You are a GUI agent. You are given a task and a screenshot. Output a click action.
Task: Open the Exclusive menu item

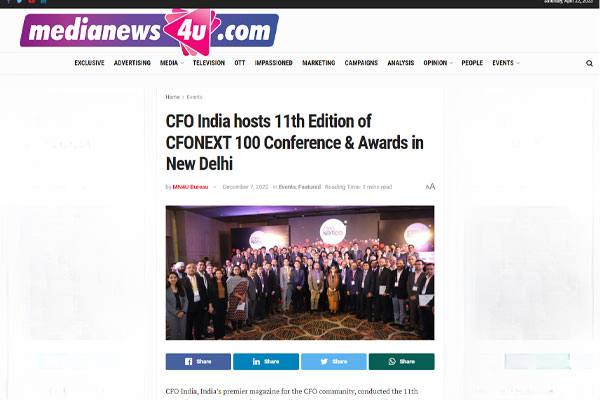[x=89, y=63]
